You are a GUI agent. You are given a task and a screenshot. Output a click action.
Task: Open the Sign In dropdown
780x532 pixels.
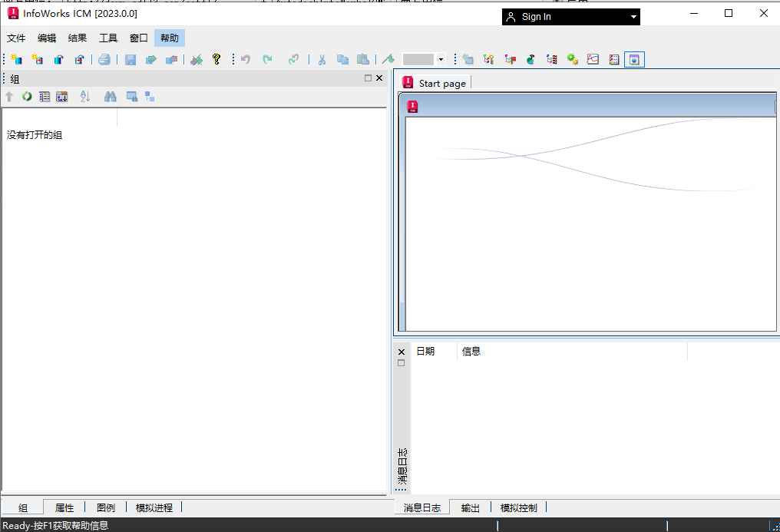coord(632,16)
